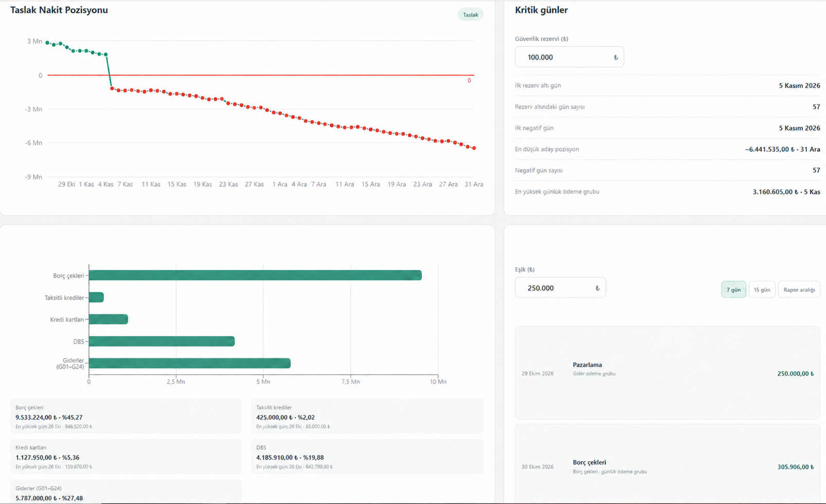Click the '23 Kas' x-axis label

229,184
